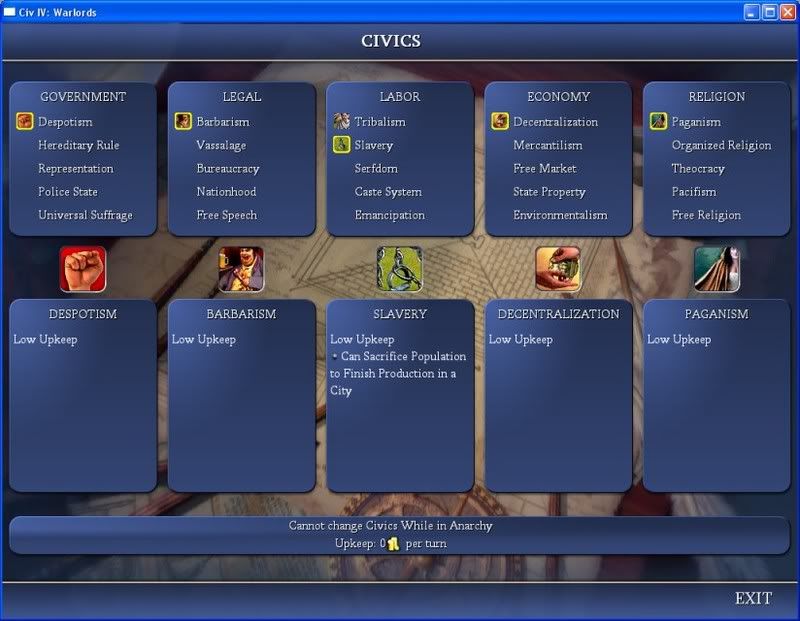This screenshot has height=621, width=800.
Task: Click the Decentralization icon in the Economy list
Action: click(x=500, y=121)
